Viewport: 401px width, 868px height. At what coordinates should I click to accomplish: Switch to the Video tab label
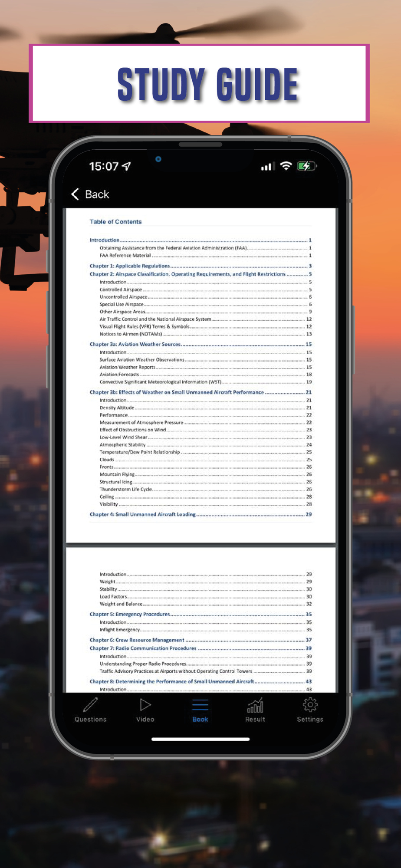click(145, 719)
